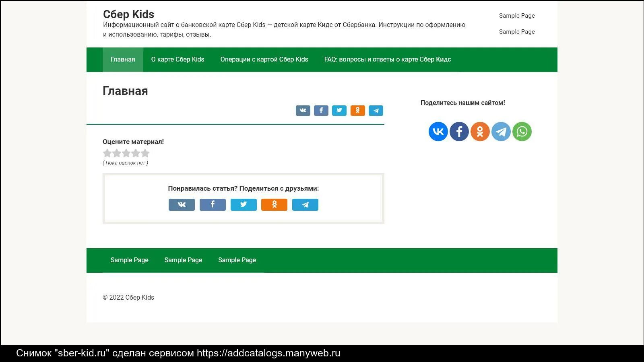Share the article with the wide Telegram button

[x=305, y=205]
